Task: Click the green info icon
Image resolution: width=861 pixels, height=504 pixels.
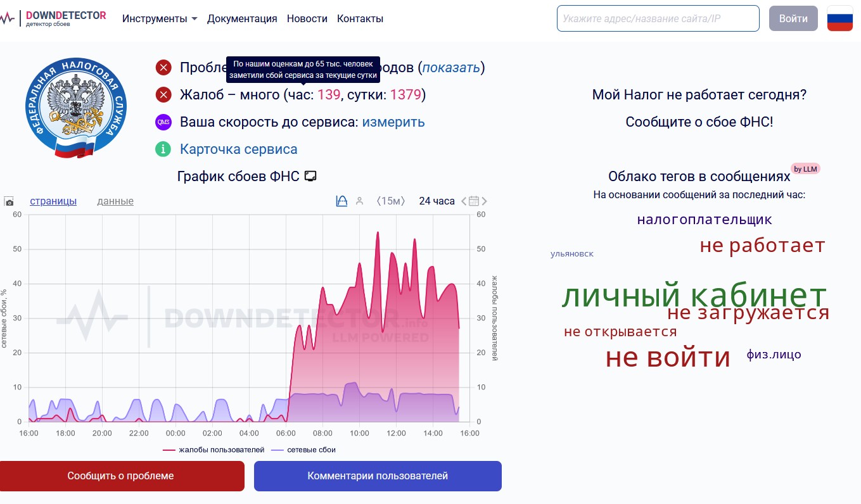Action: click(x=163, y=149)
